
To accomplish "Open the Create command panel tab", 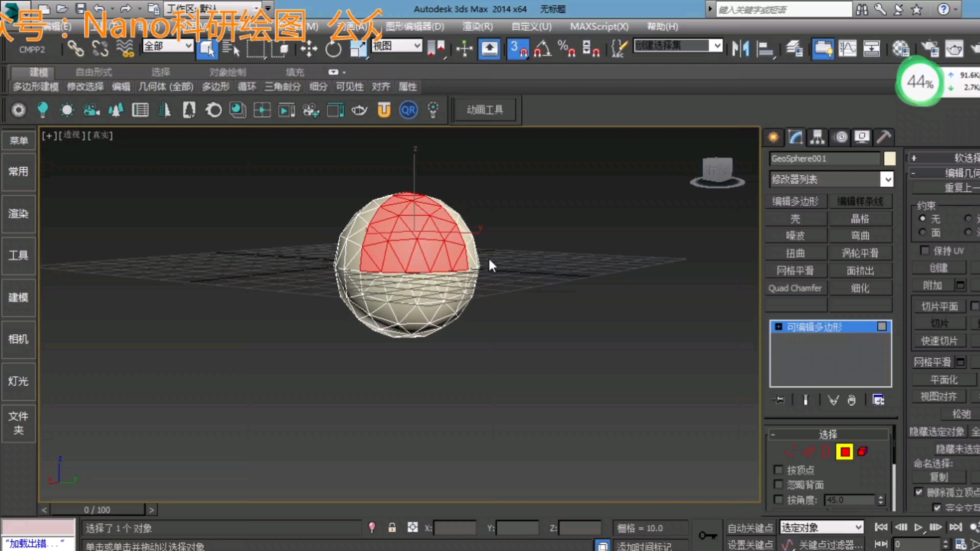I will click(x=773, y=137).
